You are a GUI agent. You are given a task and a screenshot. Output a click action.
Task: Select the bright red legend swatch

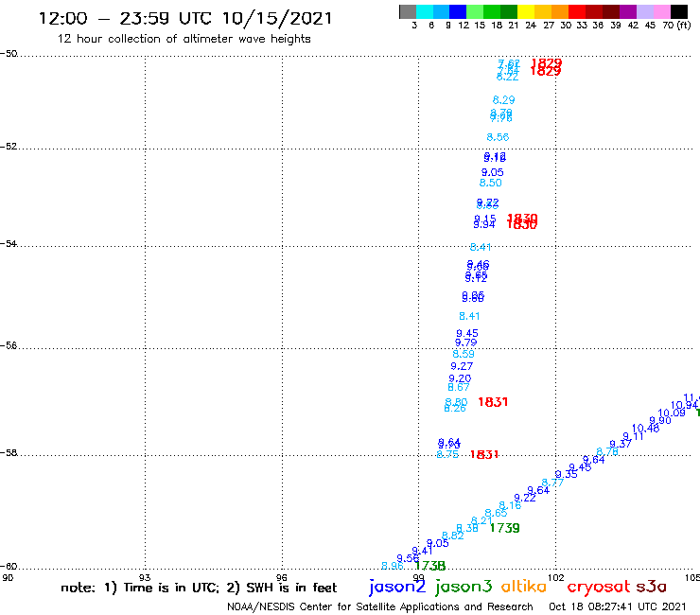577,11
